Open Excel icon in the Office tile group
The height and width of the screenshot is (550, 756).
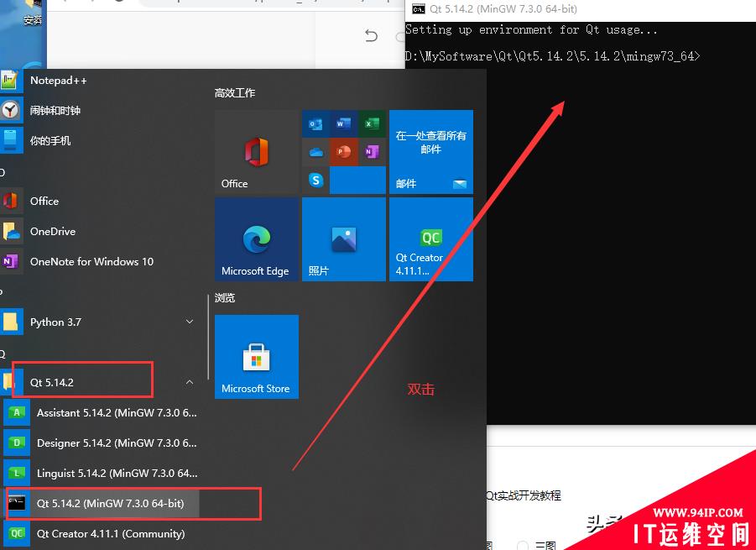pos(372,124)
